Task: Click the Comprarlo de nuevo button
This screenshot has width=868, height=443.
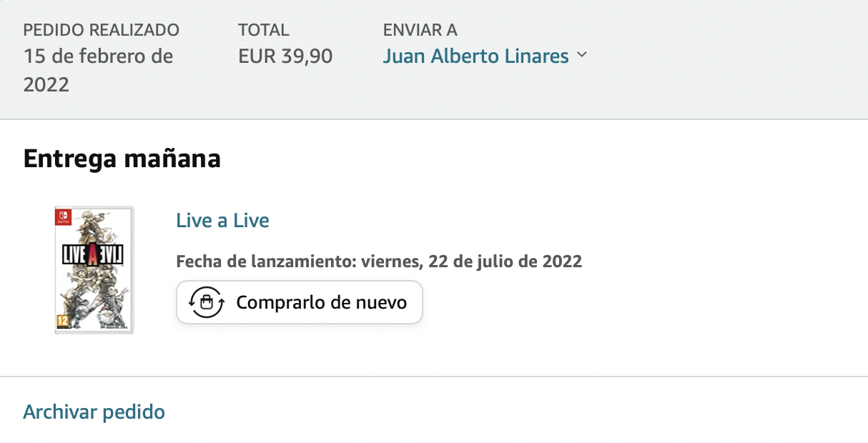Action: 300,302
